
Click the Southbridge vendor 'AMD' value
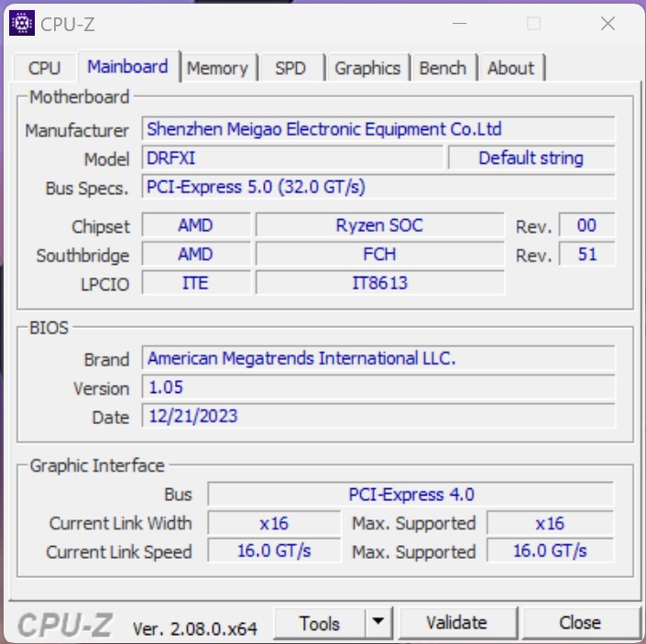tap(196, 254)
